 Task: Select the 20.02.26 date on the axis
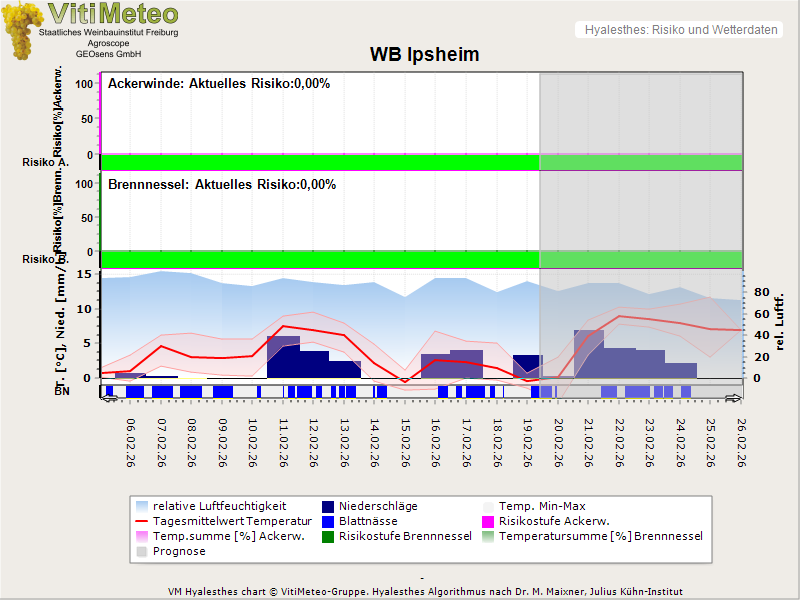(559, 441)
